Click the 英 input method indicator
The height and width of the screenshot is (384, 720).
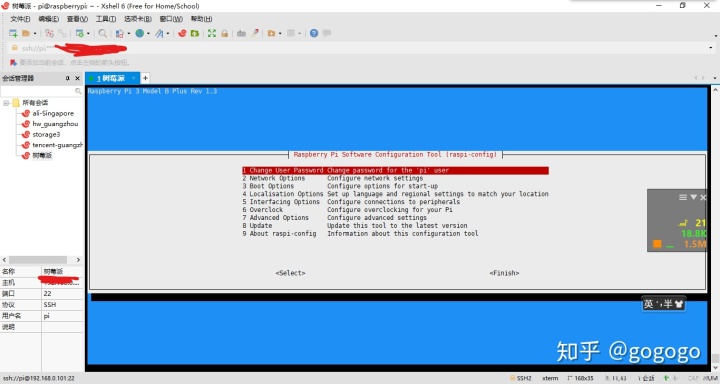[x=648, y=304]
